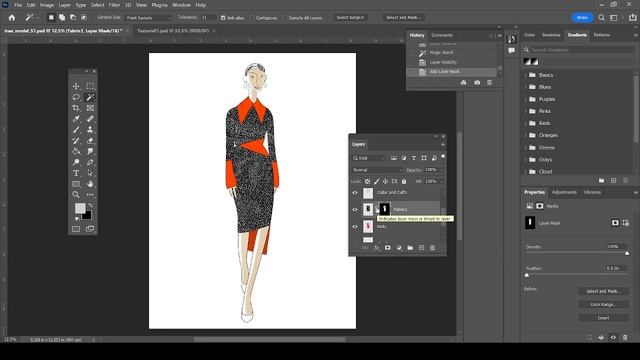This screenshot has width=640, height=360.
Task: Create new snapshot in History panel
Action: point(477,82)
